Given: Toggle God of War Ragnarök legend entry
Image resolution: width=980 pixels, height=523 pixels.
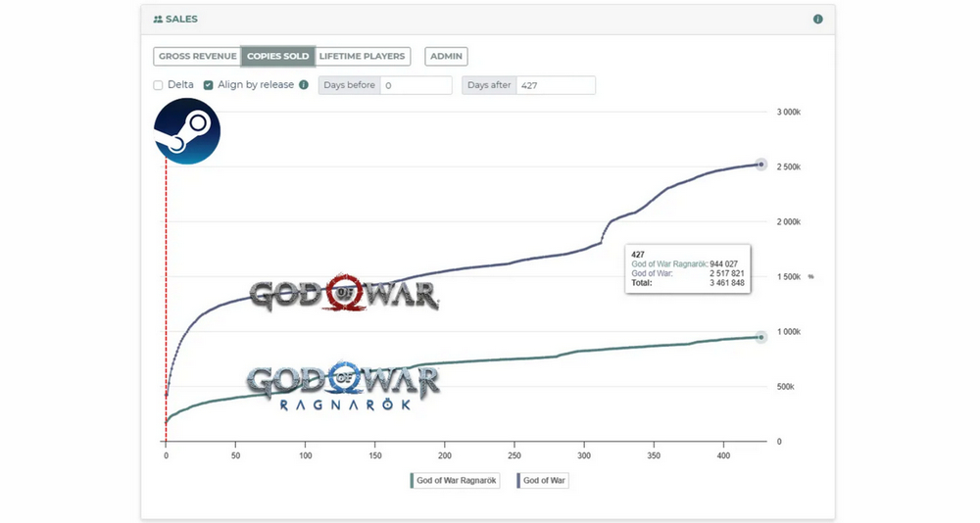Looking at the screenshot, I should point(456,481).
